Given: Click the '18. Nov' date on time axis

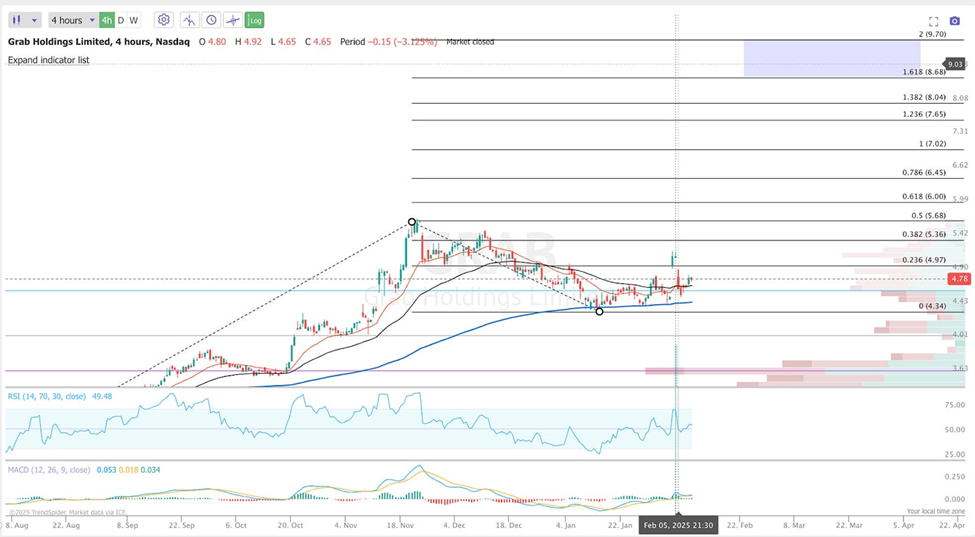Looking at the screenshot, I should click(400, 525).
